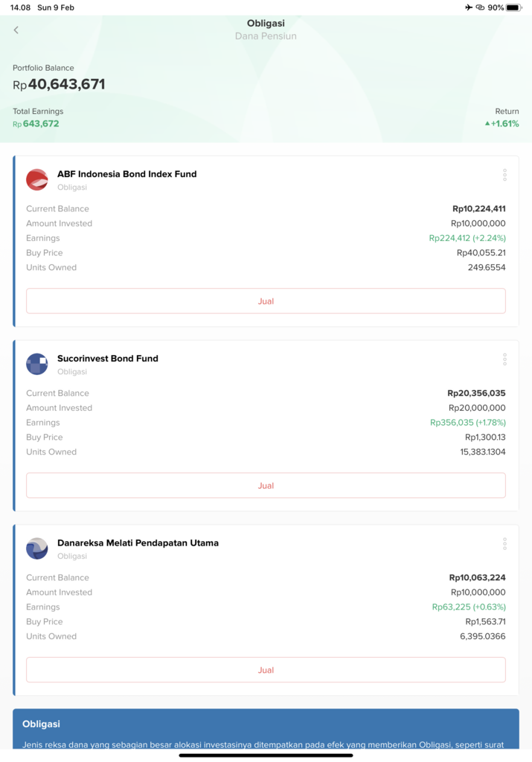Viewport: 532px width, 762px height.
Task: Sell ABF Indonesia Bond Index Fund with Jual
Action: tap(266, 301)
